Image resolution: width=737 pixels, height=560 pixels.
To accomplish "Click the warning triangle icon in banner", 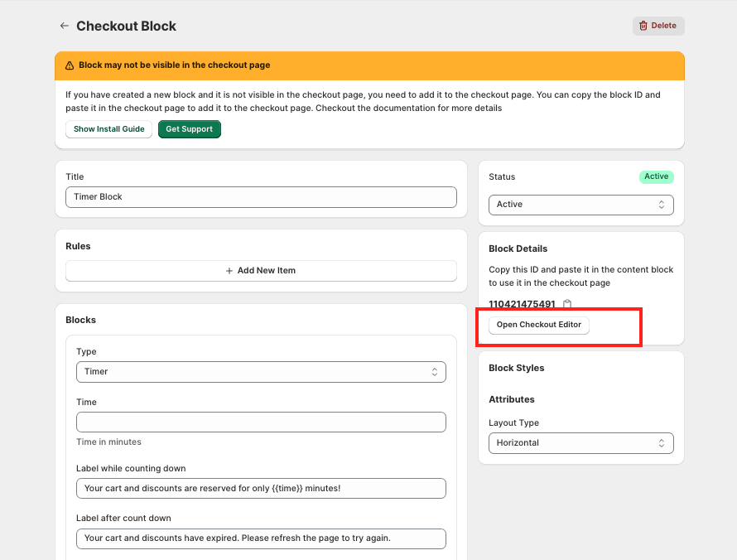I will tap(70, 65).
